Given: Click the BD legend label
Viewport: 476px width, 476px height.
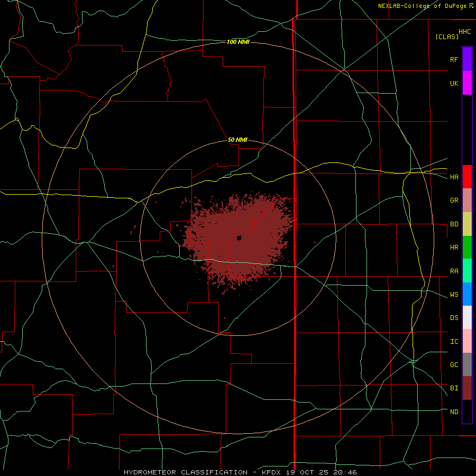Looking at the screenshot, I should point(454,224).
